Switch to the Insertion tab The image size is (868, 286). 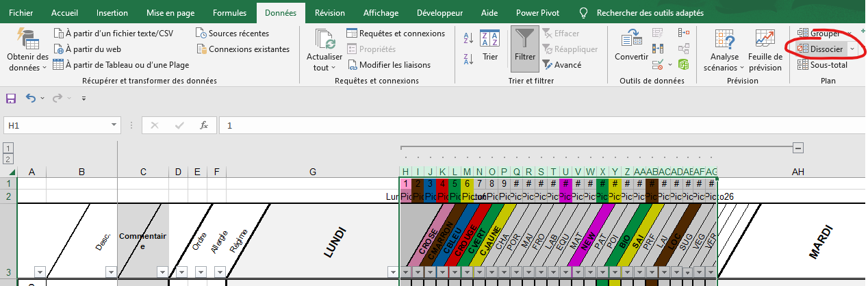coord(112,12)
